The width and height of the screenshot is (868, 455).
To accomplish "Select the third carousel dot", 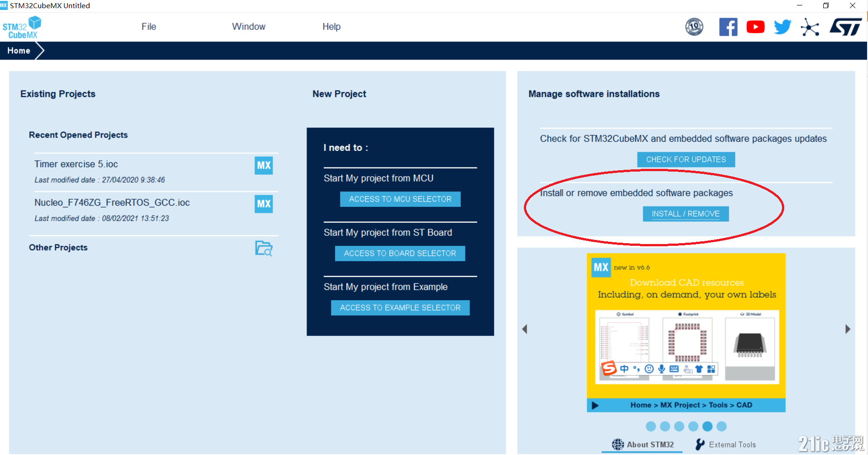I will pos(679,426).
